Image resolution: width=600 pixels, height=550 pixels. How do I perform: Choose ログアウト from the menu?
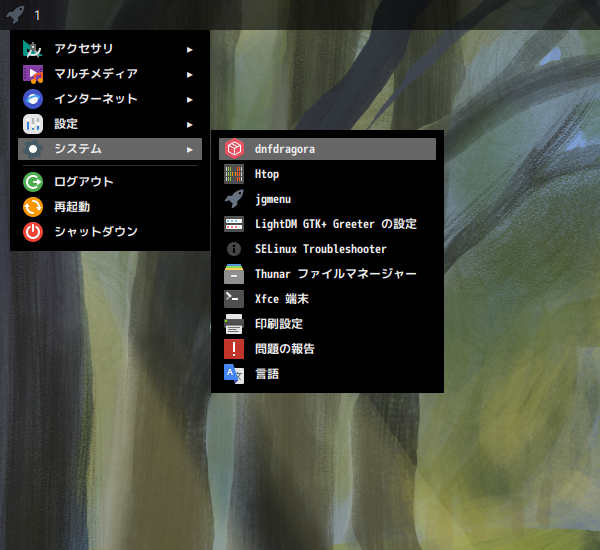[110, 182]
